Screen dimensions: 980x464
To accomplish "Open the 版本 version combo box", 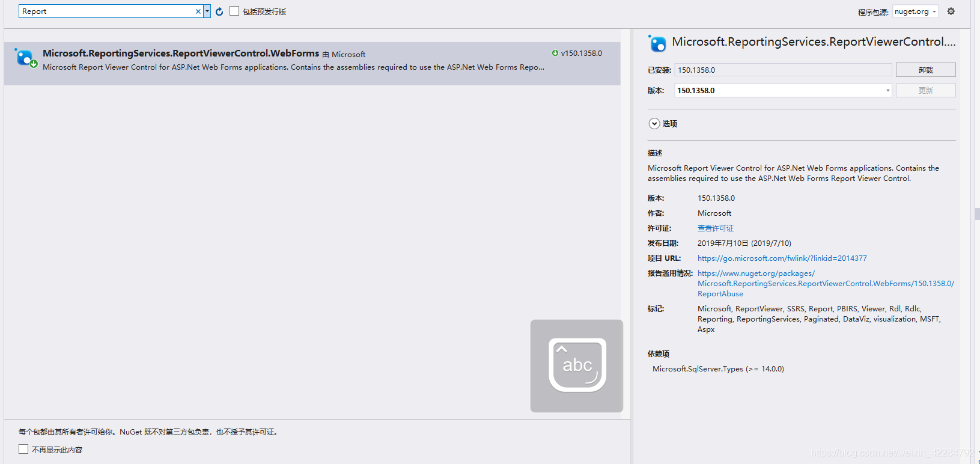I will 784,90.
